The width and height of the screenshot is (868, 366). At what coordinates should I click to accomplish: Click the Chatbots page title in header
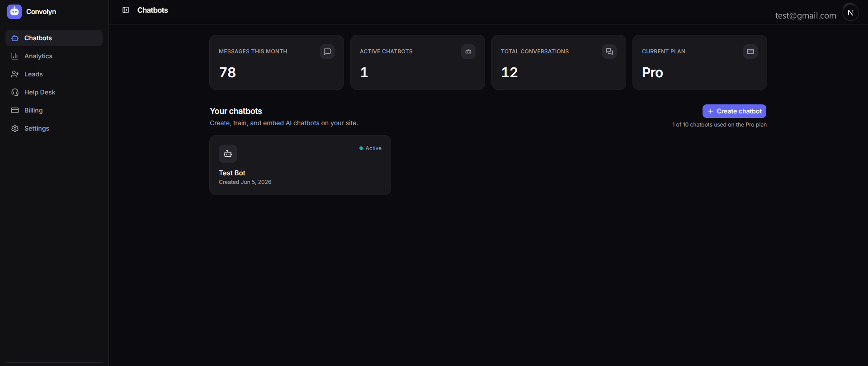[x=152, y=10]
